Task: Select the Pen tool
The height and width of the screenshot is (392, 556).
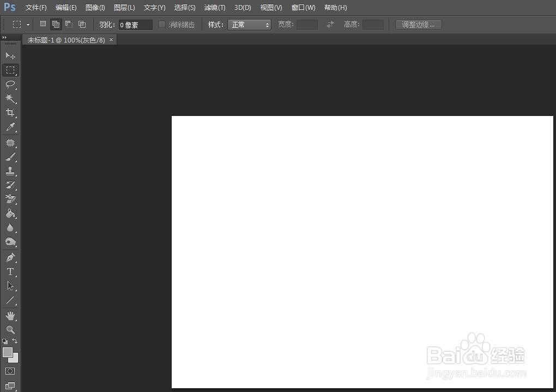Action: point(10,258)
